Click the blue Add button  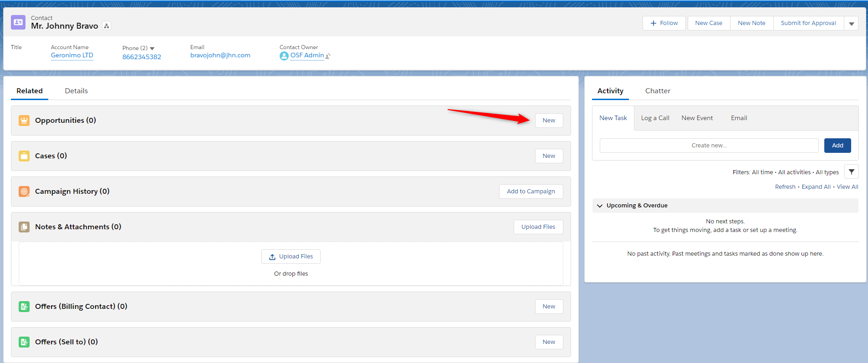[837, 146]
